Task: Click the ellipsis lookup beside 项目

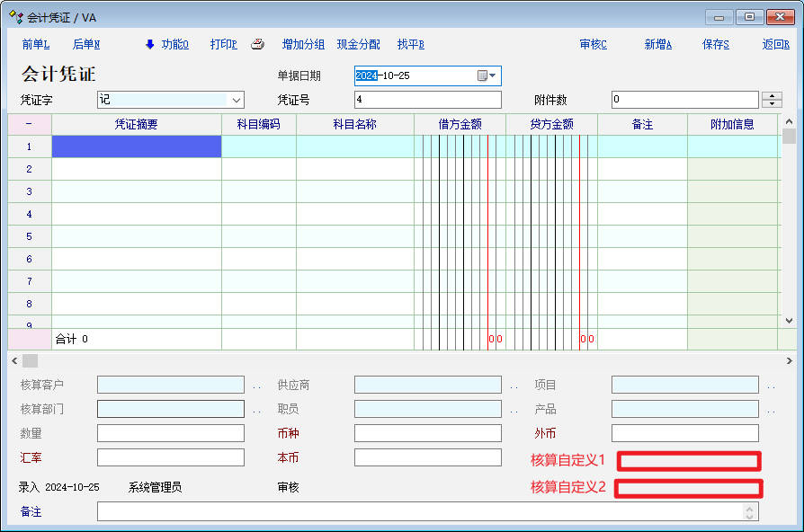Action: [771, 386]
